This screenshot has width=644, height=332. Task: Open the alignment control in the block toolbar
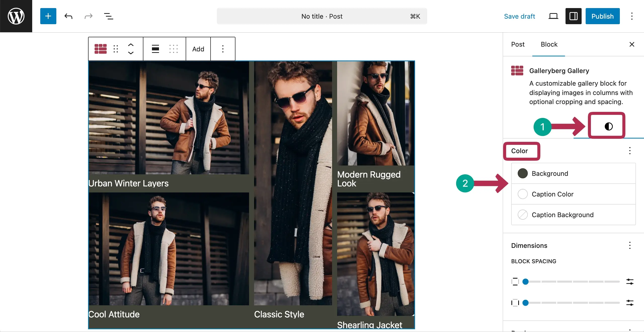click(x=155, y=49)
